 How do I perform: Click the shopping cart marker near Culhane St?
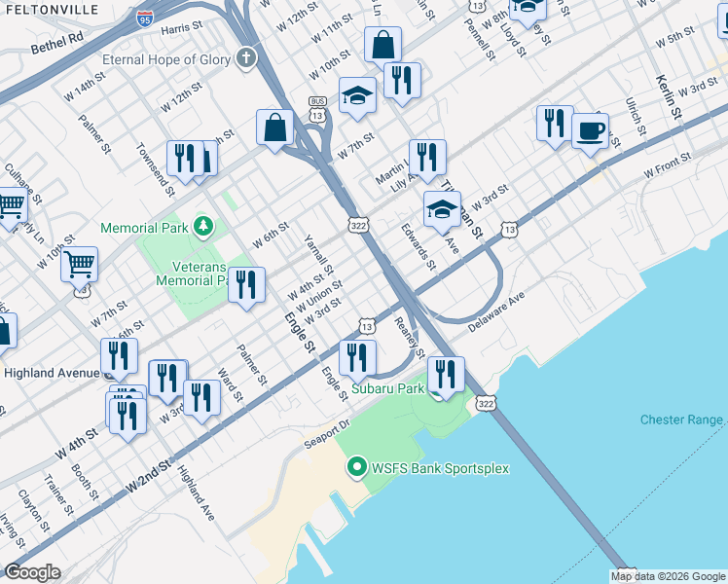click(x=10, y=205)
